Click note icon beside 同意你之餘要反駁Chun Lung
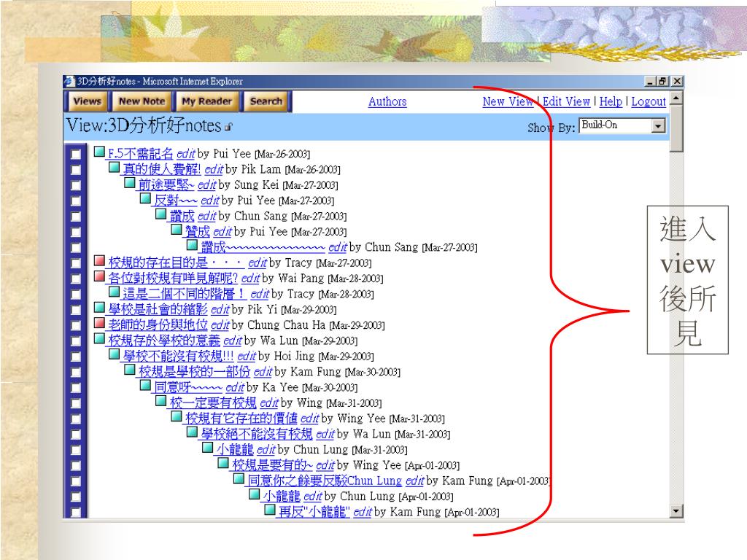The height and width of the screenshot is (560, 747). point(239,479)
